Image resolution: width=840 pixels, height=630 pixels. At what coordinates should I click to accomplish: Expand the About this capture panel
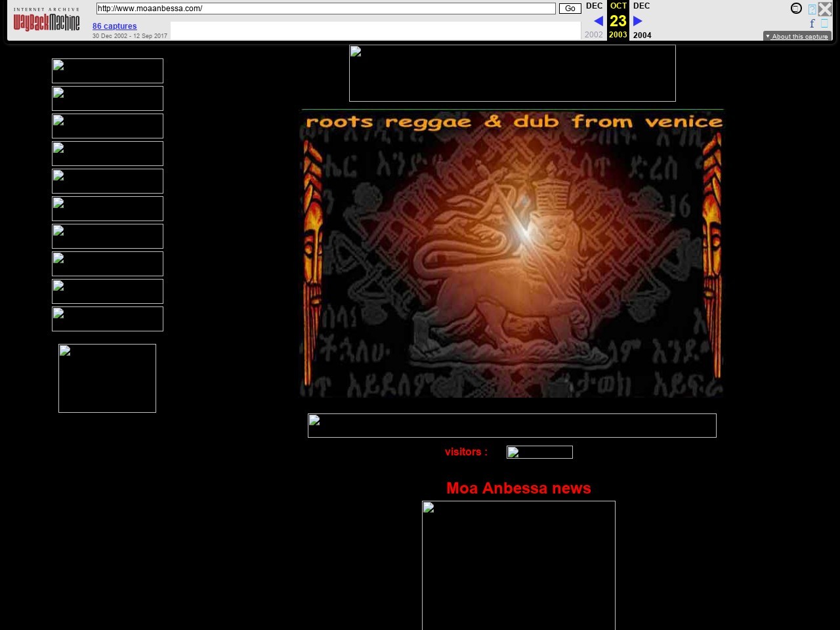pyautogui.click(x=797, y=36)
